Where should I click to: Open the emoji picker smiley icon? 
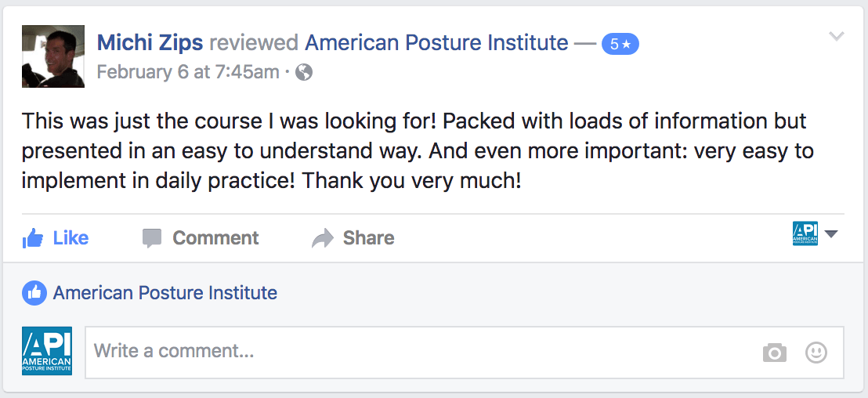(x=816, y=353)
